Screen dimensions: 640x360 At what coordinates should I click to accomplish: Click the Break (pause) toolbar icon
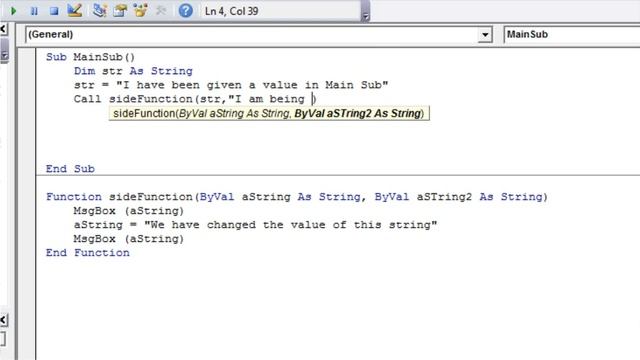(34, 11)
